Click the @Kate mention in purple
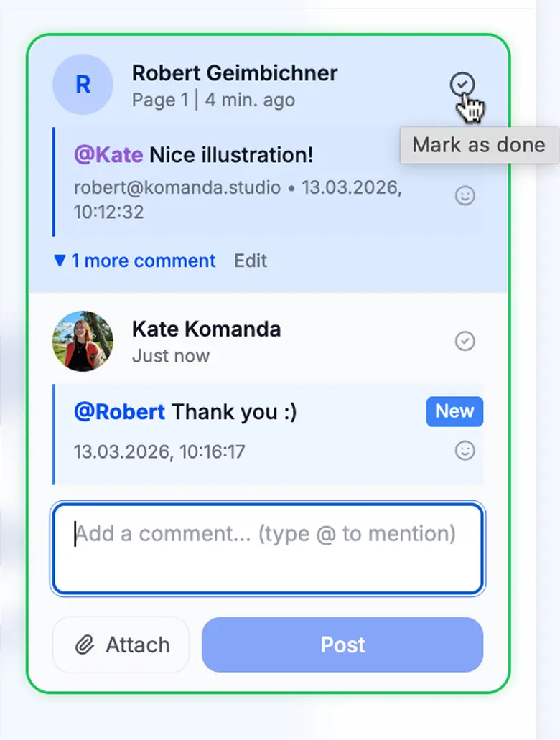 [x=108, y=155]
